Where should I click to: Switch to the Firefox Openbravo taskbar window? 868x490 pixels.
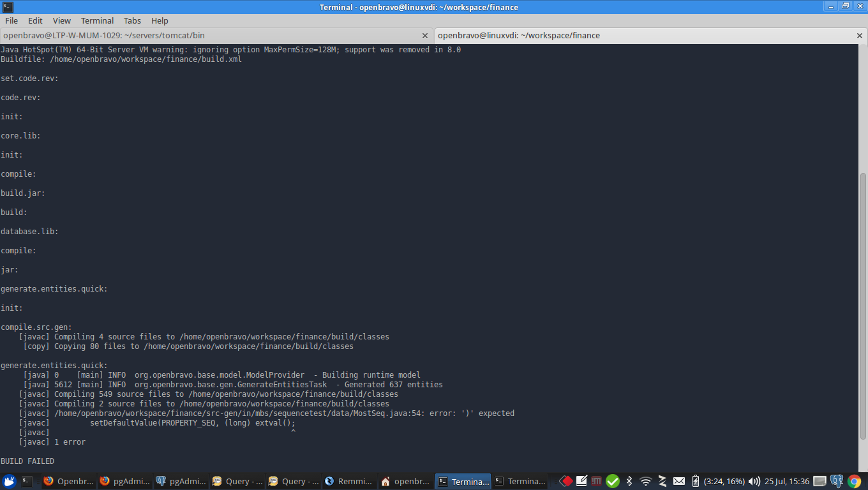(69, 481)
